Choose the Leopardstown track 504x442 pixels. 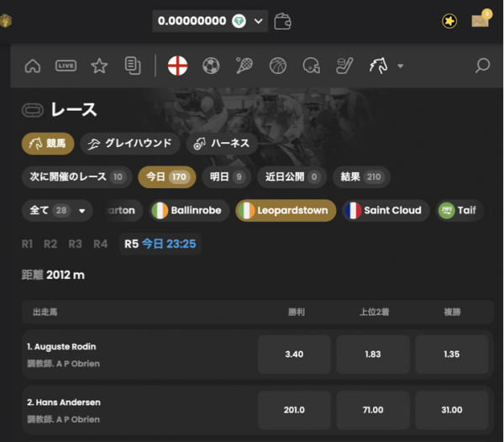pyautogui.click(x=286, y=211)
